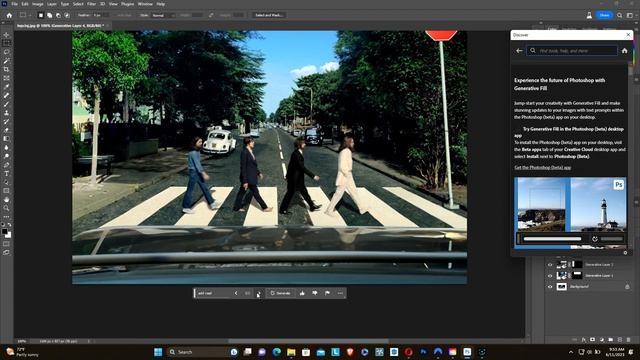Select the Brush tool
Viewport: 640px width, 360px height.
(x=6, y=104)
